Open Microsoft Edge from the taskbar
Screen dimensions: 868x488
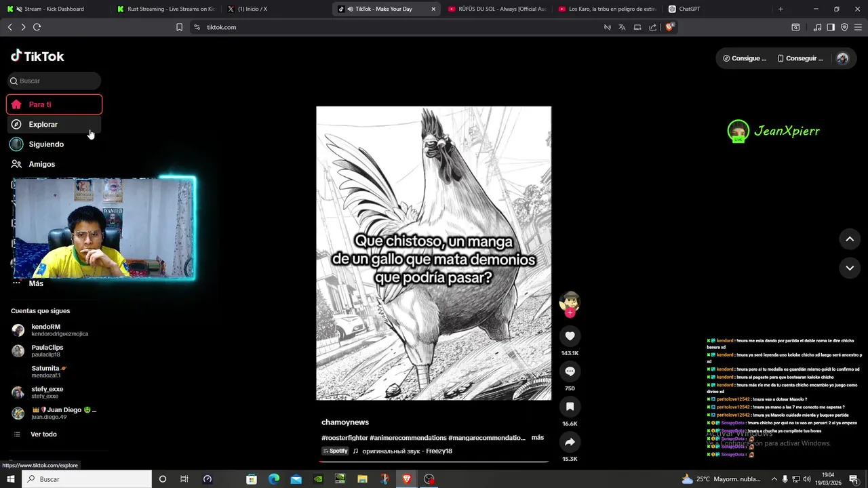click(x=274, y=479)
